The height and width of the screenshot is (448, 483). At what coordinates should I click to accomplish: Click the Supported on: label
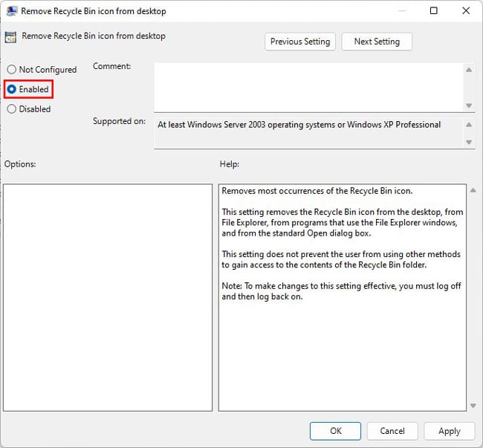(119, 121)
